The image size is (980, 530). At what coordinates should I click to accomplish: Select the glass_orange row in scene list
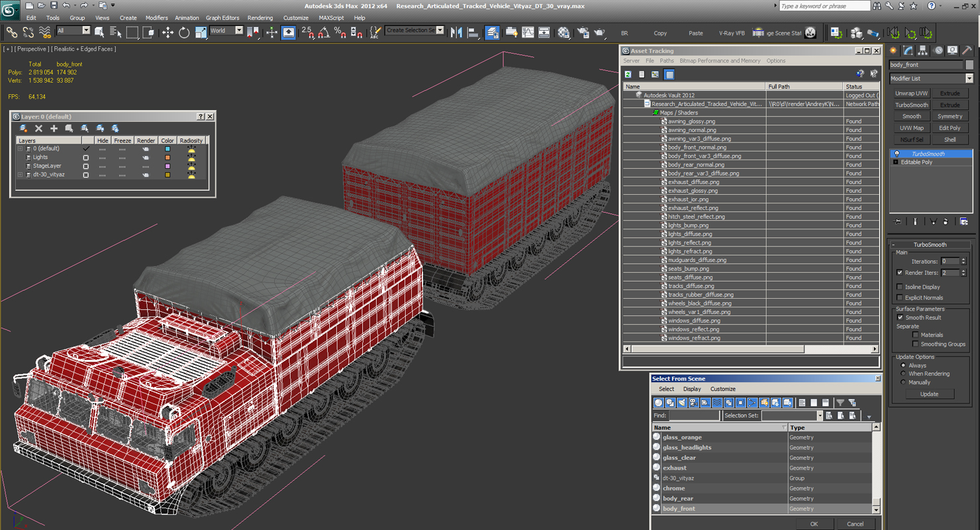[x=763, y=437]
